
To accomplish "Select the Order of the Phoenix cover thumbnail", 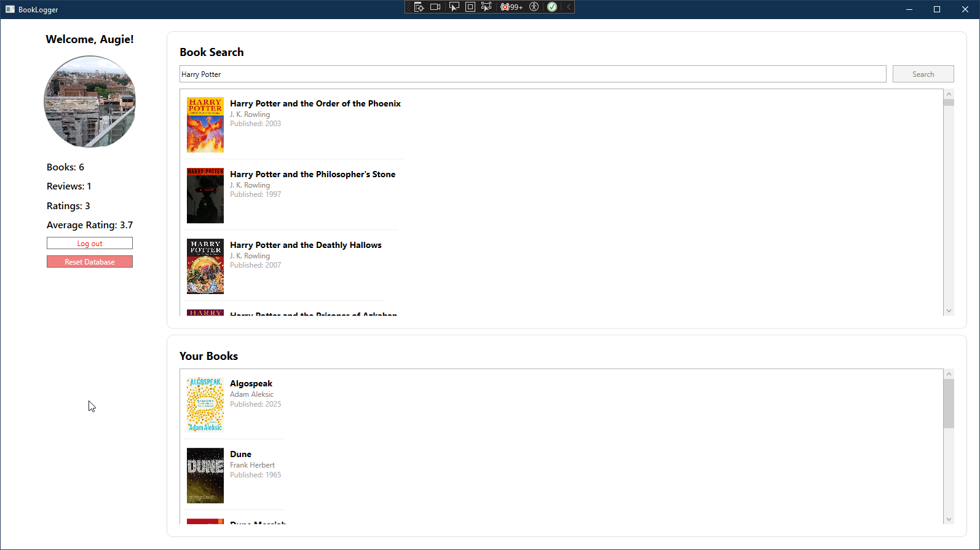I will pyautogui.click(x=205, y=125).
